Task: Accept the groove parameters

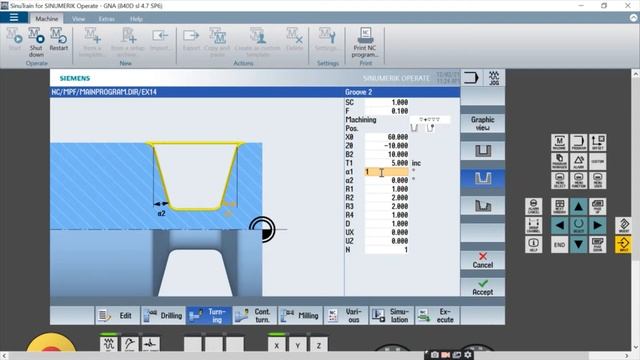Action: coord(482,287)
